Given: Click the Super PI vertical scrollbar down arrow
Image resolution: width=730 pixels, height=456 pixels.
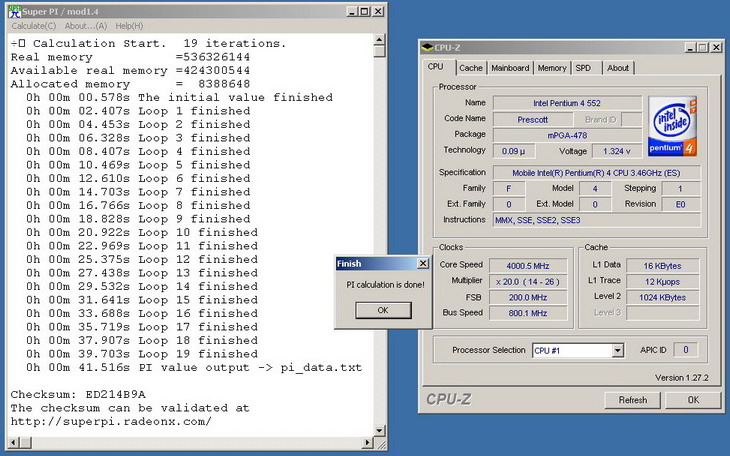Looking at the screenshot, I should [x=379, y=431].
